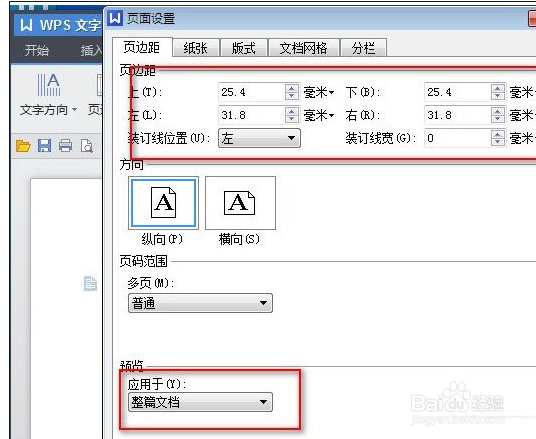The height and width of the screenshot is (439, 536).
Task: Increase left margin with up spinner
Action: point(292,111)
